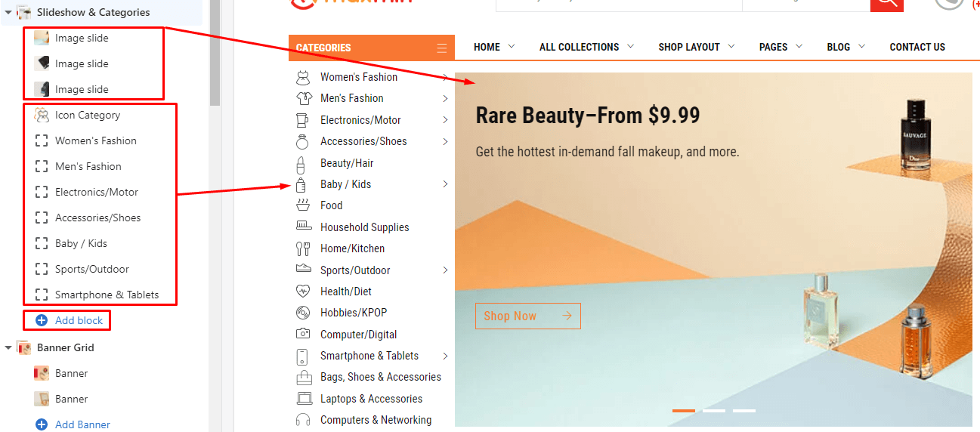Click the Home/Kitchen utensils icon
This screenshot has height=432, width=980.
click(303, 248)
